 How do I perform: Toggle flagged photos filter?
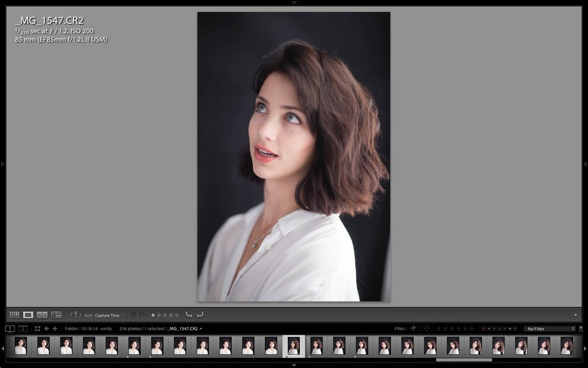pyautogui.click(x=413, y=329)
